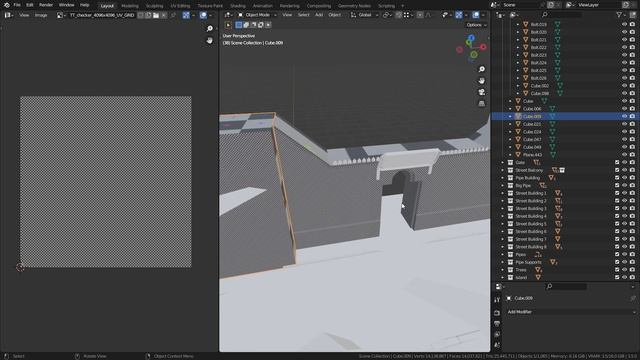Open the Render menu
Screen dimensions: 640x360
46,5
